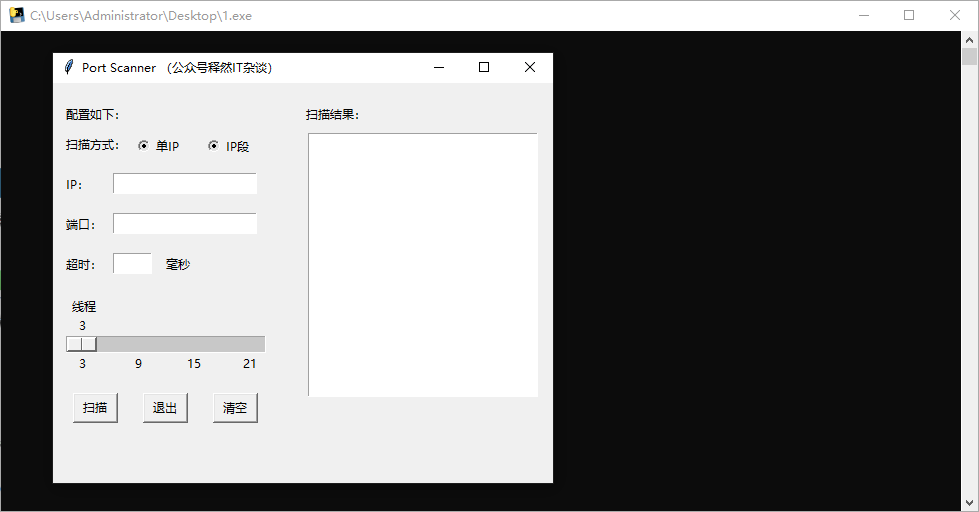Focus the 端口 port input field

(x=185, y=224)
